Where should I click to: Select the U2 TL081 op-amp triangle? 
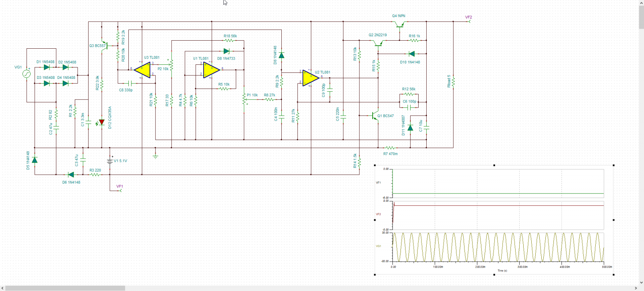coord(310,77)
